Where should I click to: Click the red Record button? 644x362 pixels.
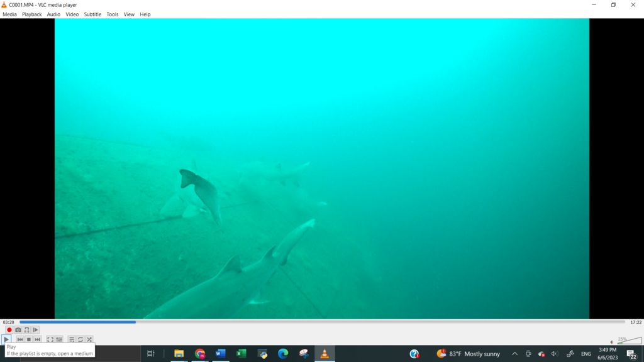[x=9, y=330]
